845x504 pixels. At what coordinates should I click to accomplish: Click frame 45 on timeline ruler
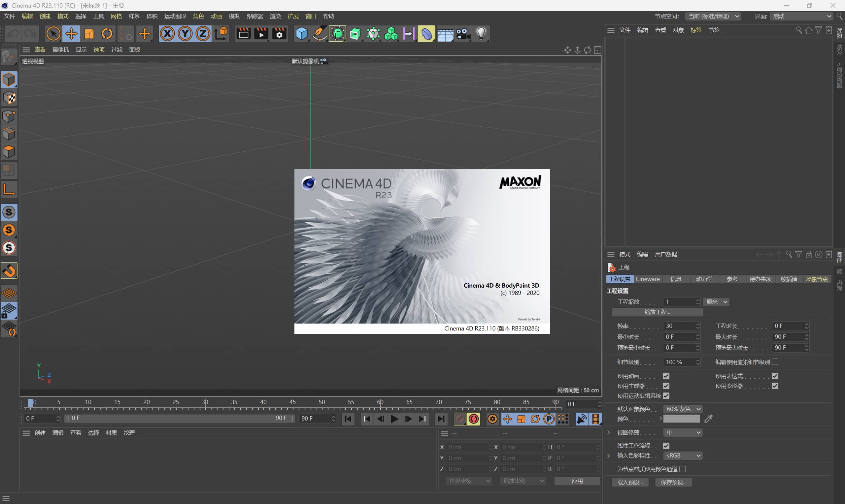pos(292,403)
